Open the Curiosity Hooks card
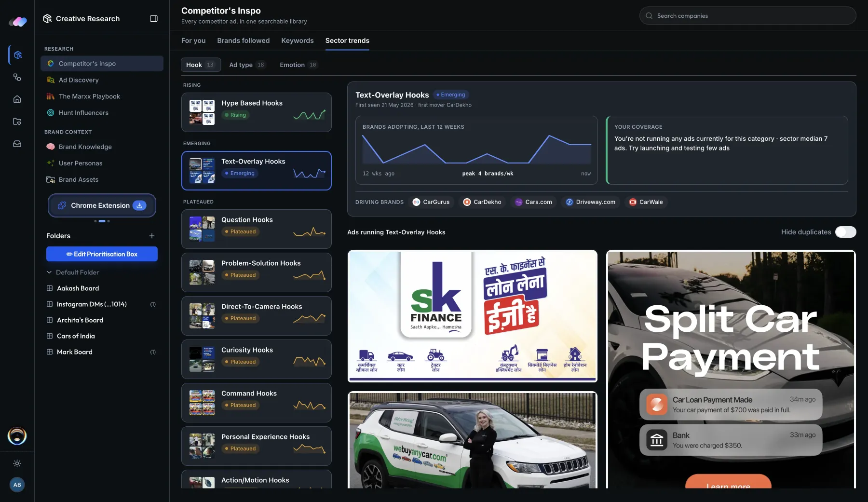The width and height of the screenshot is (868, 502). click(257, 359)
